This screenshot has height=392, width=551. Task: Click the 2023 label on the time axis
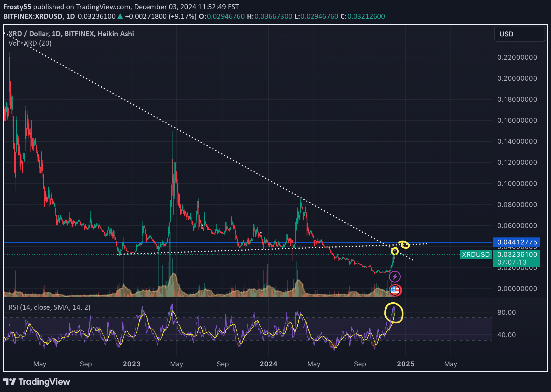point(132,364)
